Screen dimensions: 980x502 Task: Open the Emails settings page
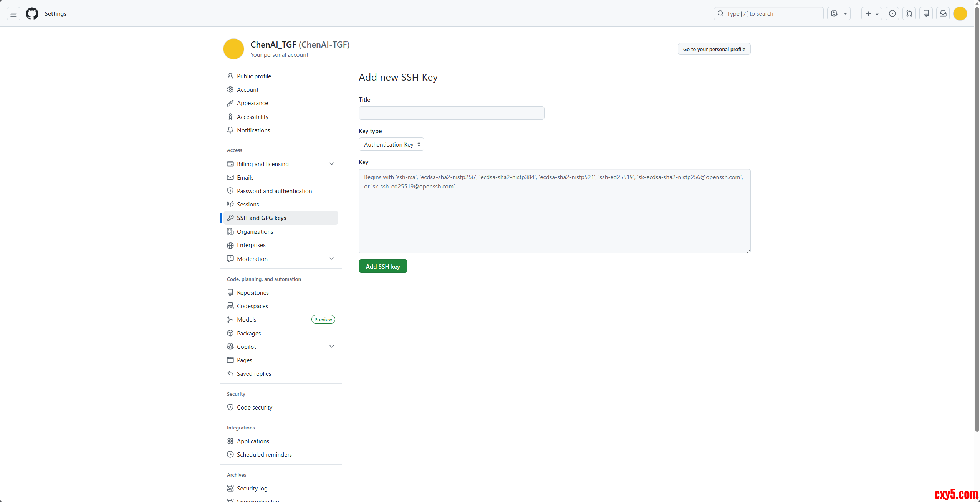[245, 177]
